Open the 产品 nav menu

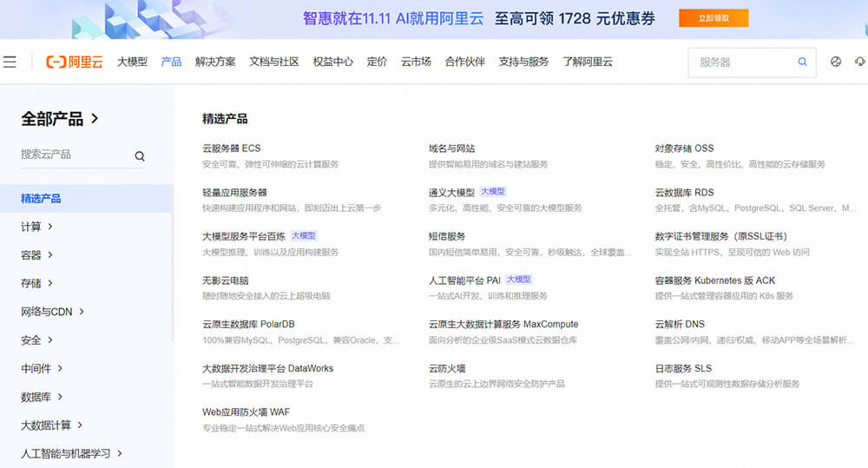171,62
